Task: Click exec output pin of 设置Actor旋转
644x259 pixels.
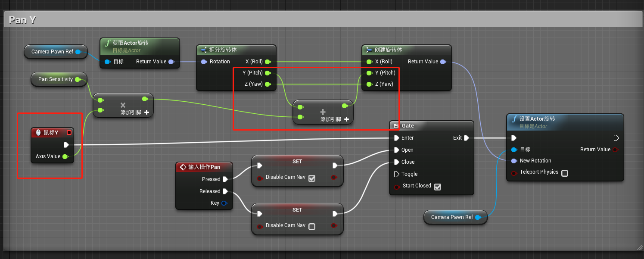Action: tap(616, 138)
